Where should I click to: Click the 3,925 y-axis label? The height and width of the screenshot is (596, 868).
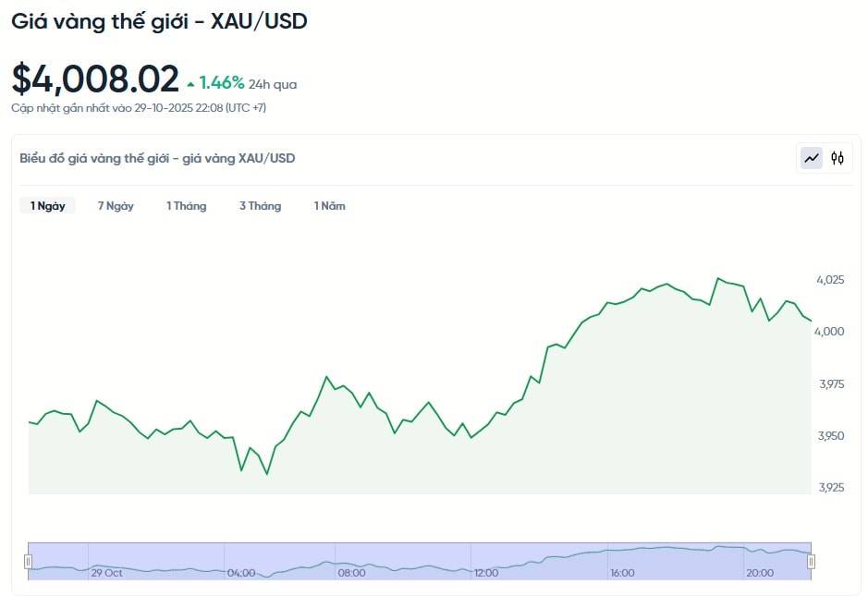(830, 487)
